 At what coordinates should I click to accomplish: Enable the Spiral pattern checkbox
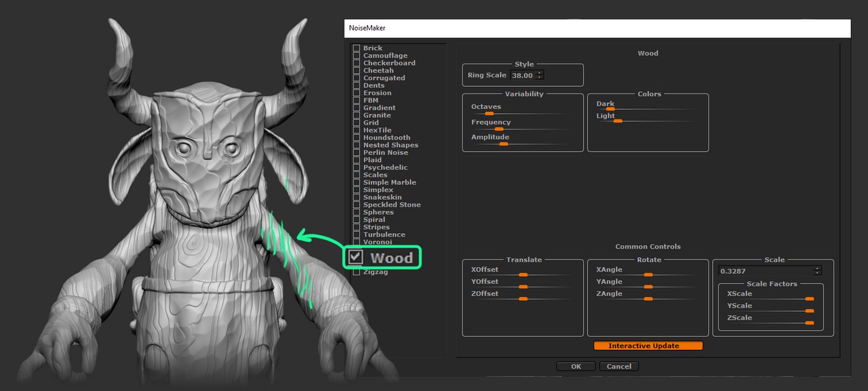pos(357,220)
